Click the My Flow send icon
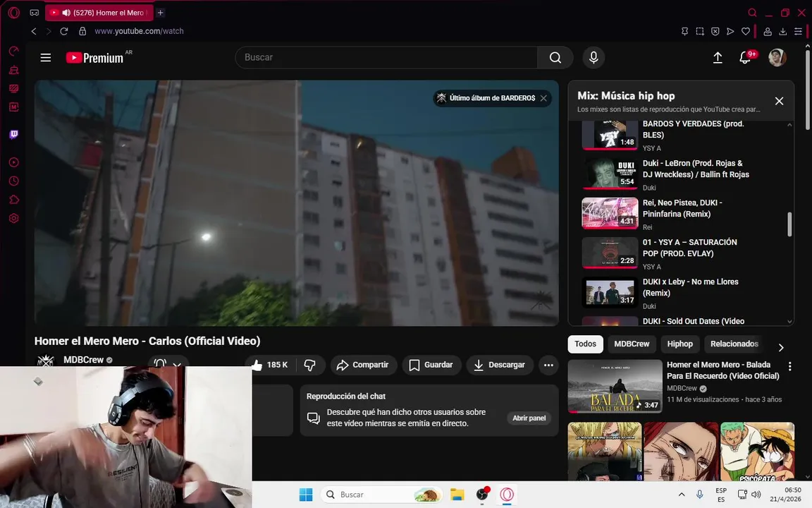Viewport: 812px width, 508px height. click(730, 31)
